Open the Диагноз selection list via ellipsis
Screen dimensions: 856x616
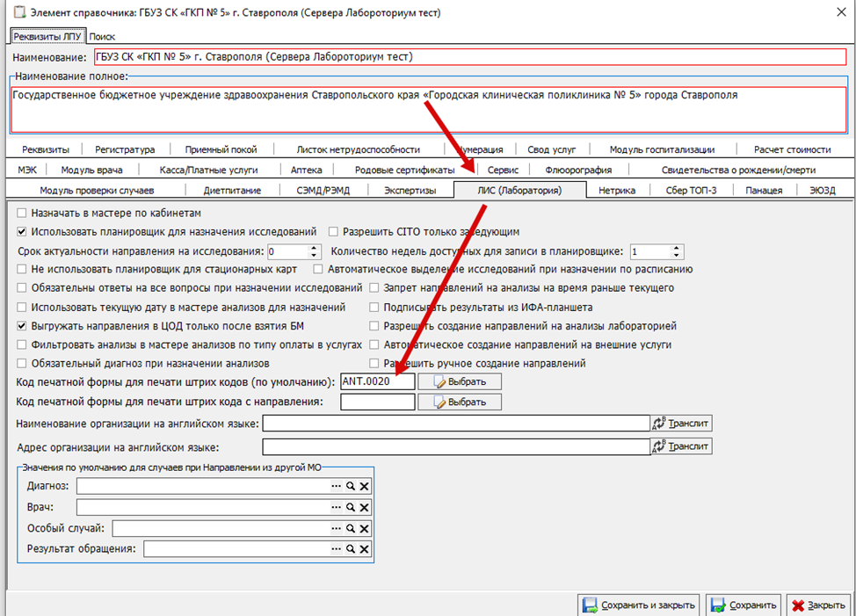point(335,486)
